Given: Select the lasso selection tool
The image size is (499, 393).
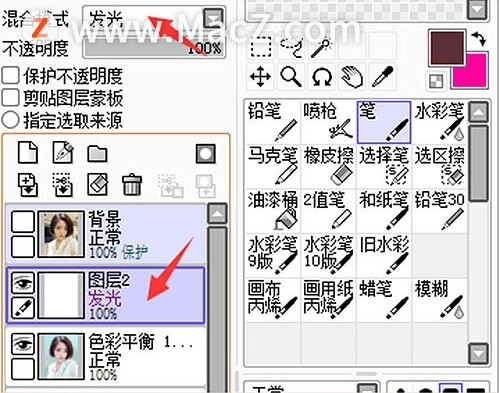Looking at the screenshot, I should click(291, 48).
